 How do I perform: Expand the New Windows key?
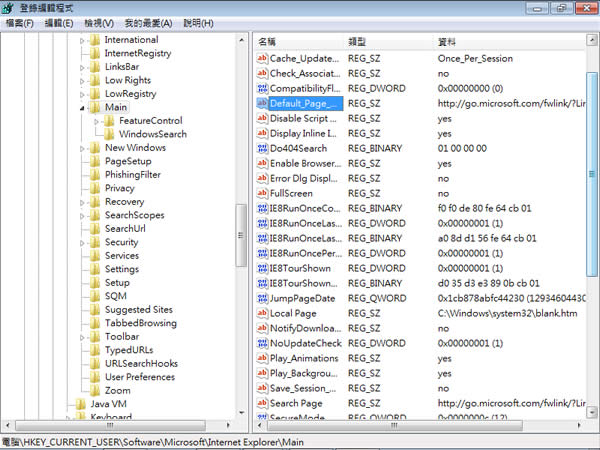click(82, 148)
